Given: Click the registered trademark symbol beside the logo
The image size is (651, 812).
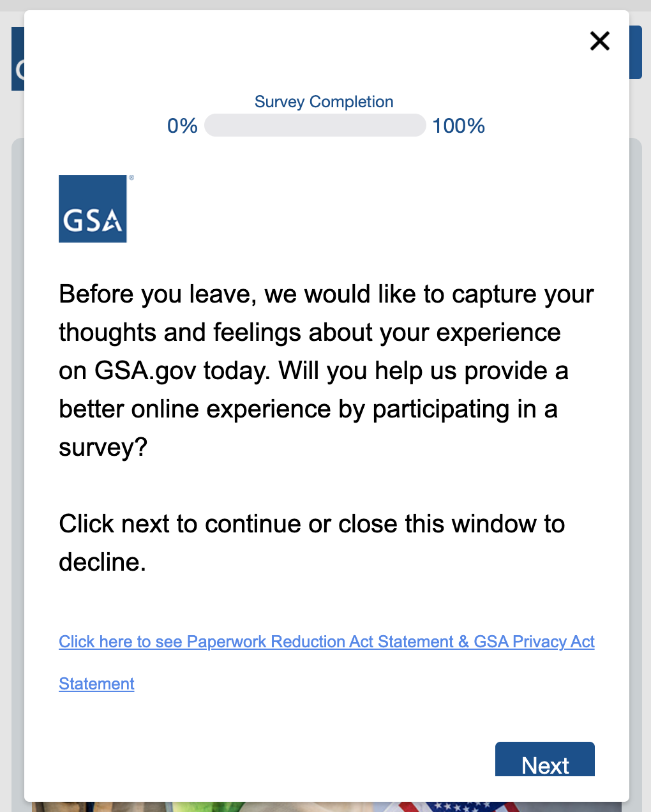Looking at the screenshot, I should point(131,178).
